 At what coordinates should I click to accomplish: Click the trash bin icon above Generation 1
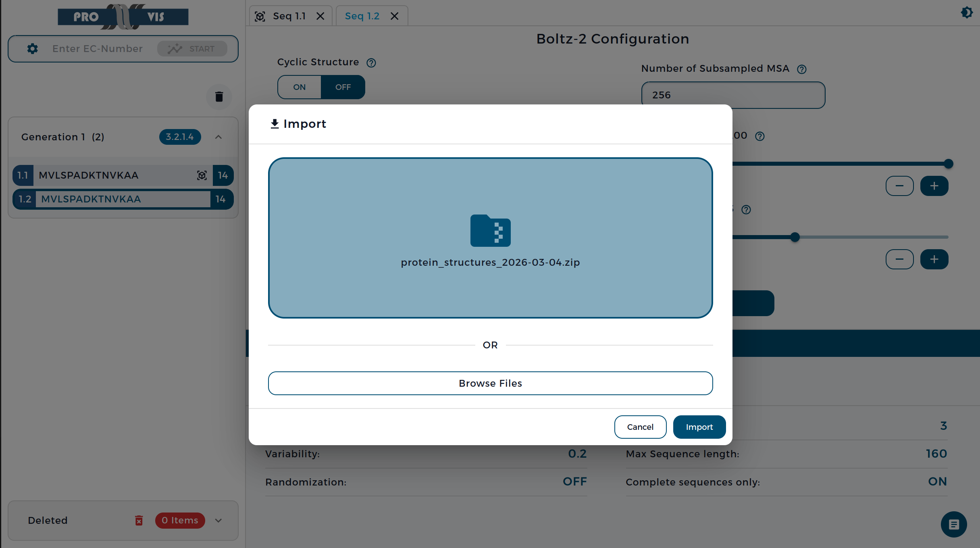[x=219, y=97]
